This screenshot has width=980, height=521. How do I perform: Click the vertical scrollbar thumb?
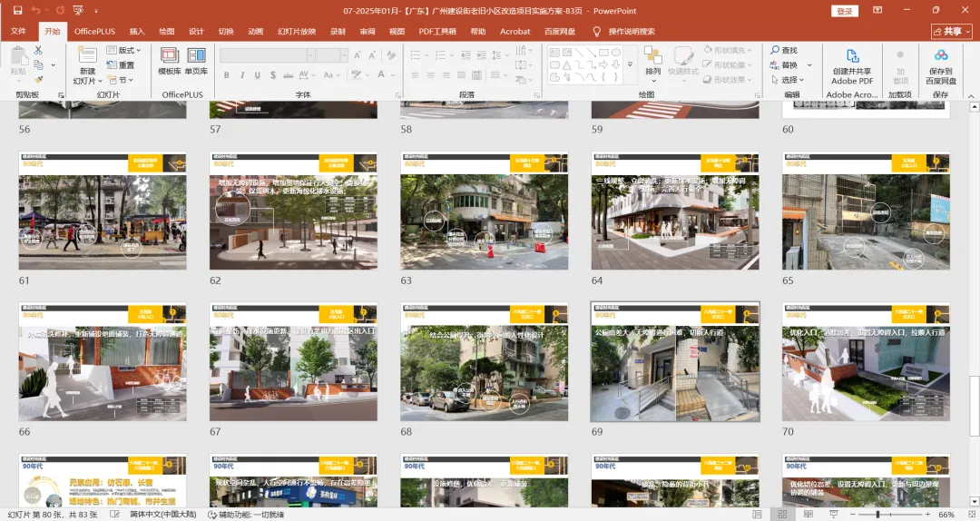coord(974,404)
